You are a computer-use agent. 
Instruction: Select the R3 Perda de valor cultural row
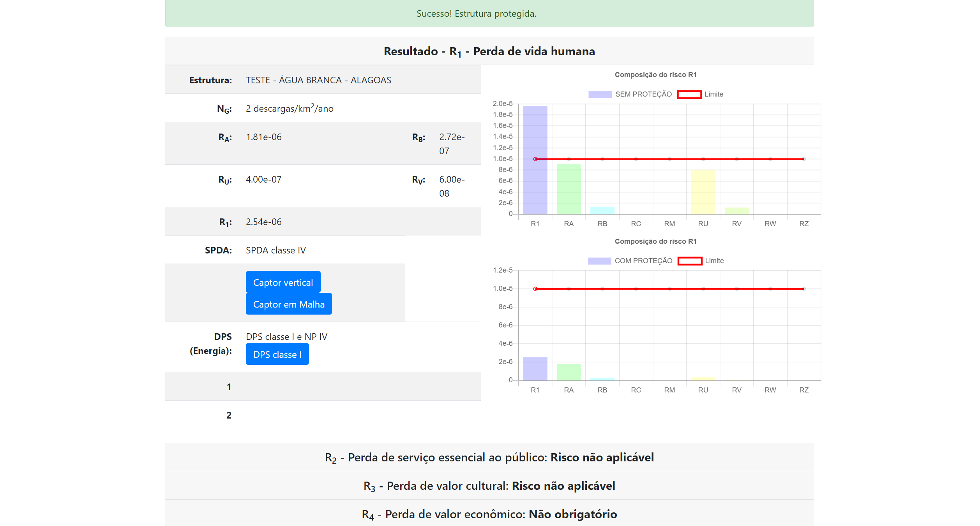(x=489, y=486)
